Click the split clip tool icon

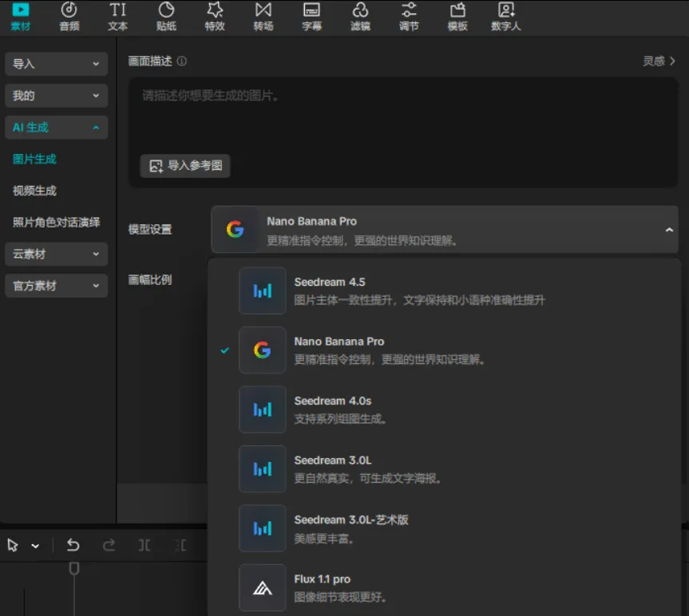click(145, 545)
